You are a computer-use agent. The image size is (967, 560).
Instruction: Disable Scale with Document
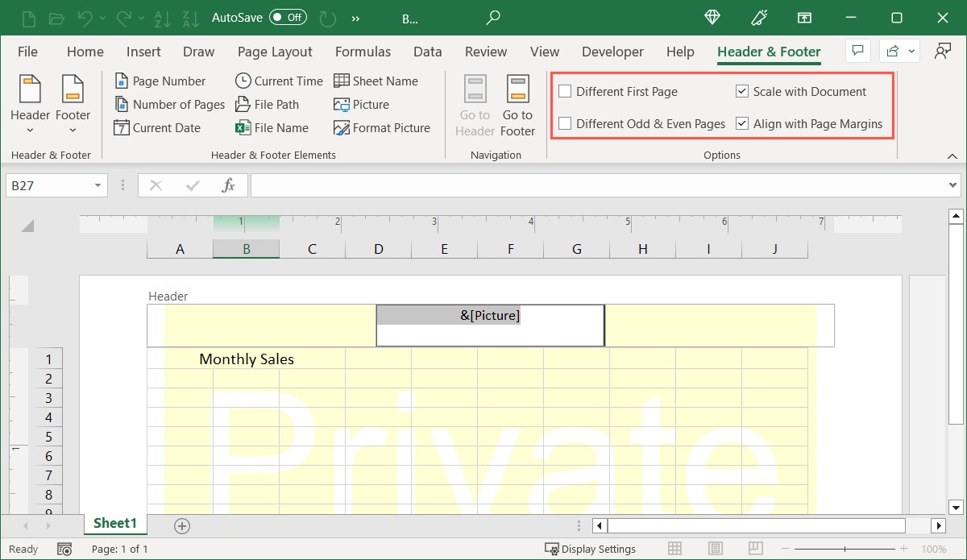pos(742,91)
